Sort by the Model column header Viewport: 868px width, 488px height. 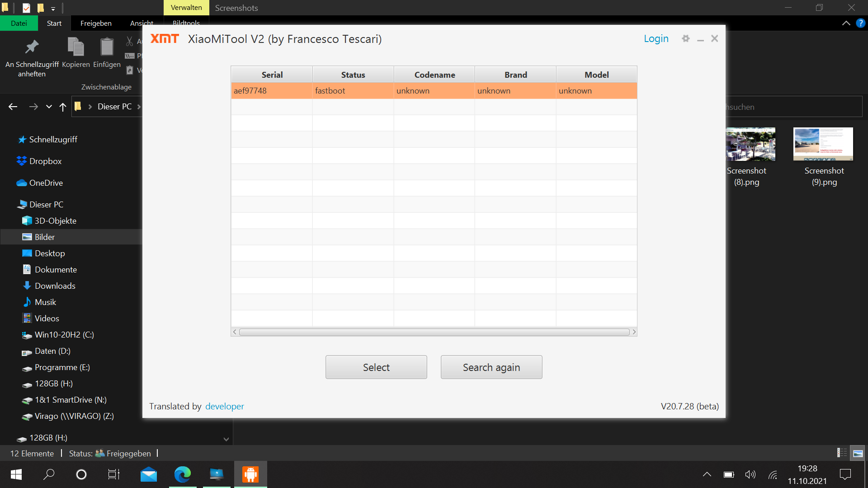597,75
